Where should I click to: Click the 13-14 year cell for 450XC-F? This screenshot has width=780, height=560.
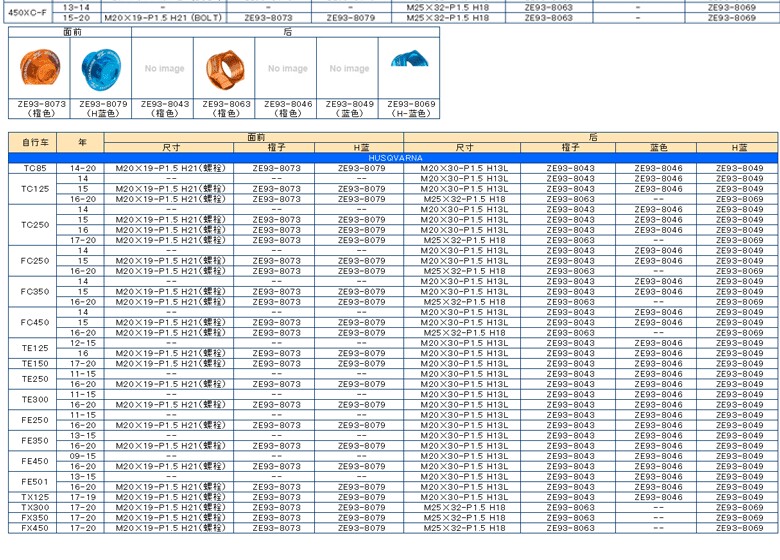[76, 7]
